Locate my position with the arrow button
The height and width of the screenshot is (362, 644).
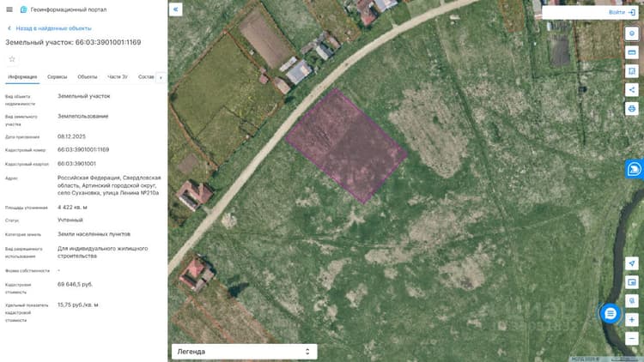[x=632, y=263]
